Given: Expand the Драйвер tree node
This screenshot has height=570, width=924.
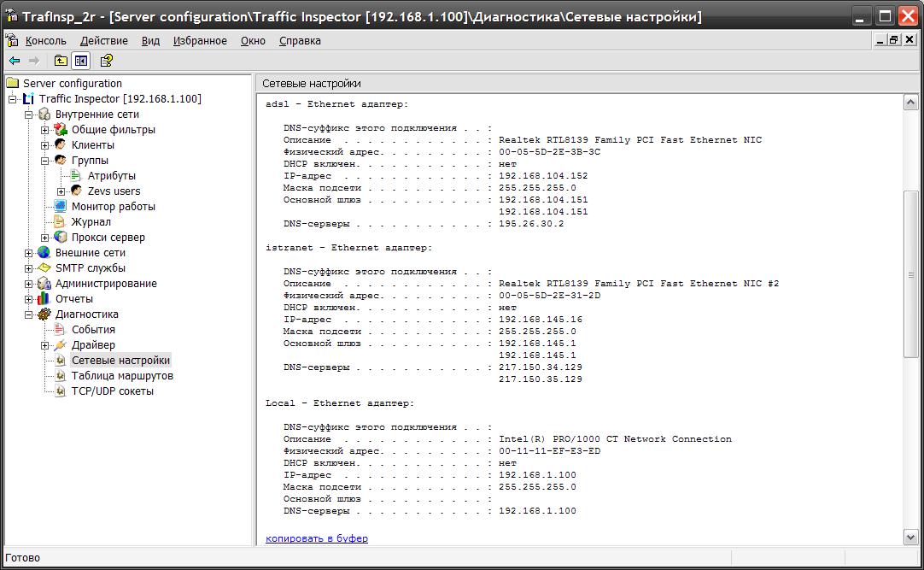Looking at the screenshot, I should (x=45, y=345).
